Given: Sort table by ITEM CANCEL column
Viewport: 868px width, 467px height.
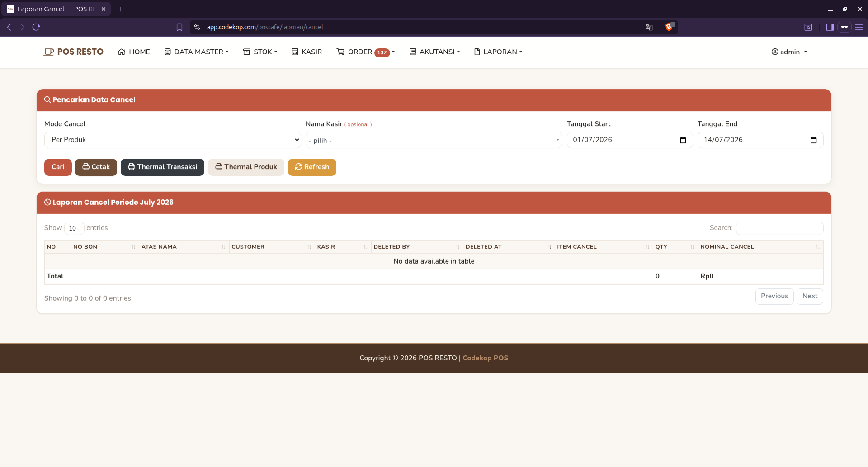Looking at the screenshot, I should [x=604, y=247].
